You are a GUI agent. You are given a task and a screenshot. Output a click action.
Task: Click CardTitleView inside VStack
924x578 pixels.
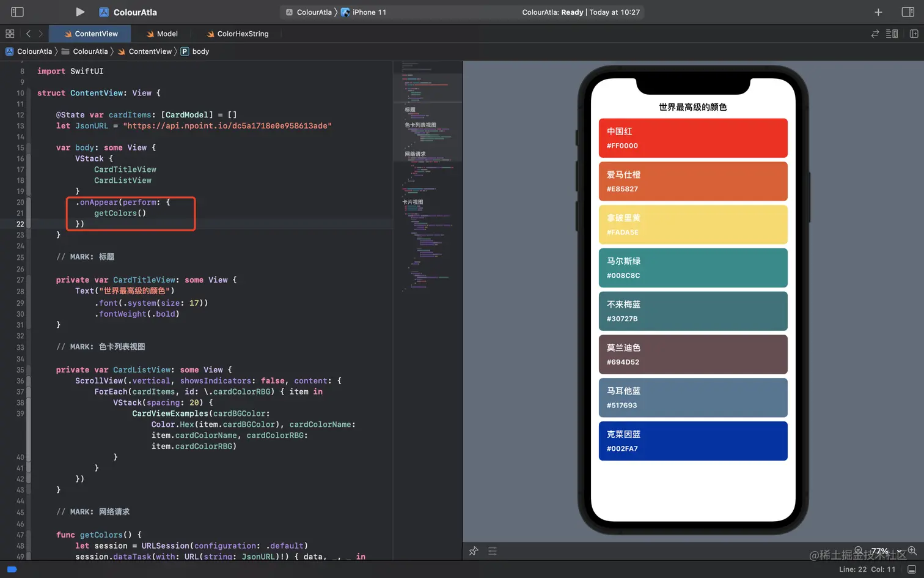(x=125, y=169)
